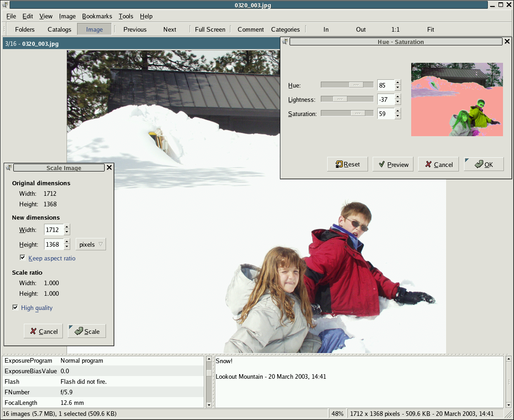Image resolution: width=514 pixels, height=420 pixels.
Task: Click the new Height input field
Action: pos(53,244)
